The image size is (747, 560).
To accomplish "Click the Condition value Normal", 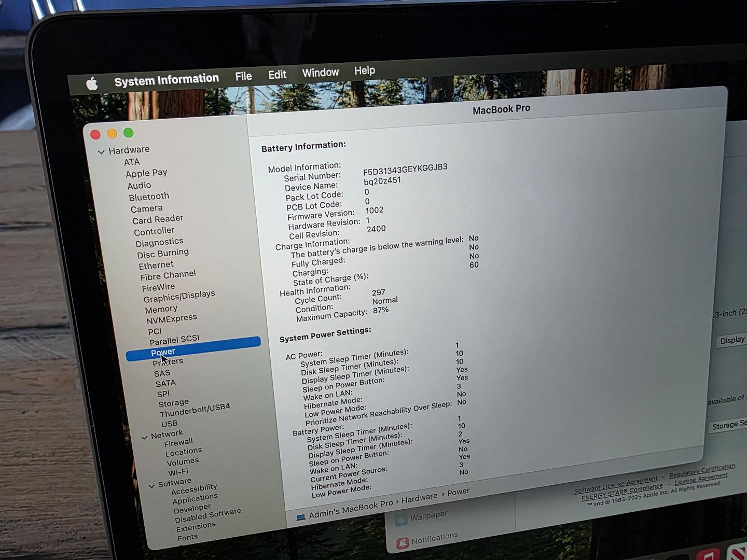I will pos(385,301).
